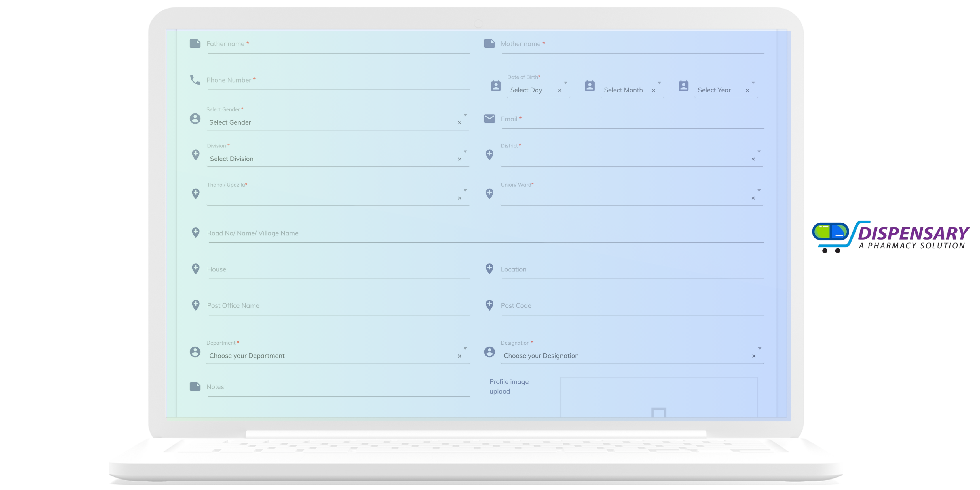The height and width of the screenshot is (490, 980).
Task: Click the envelope icon next to Email
Action: [489, 119]
